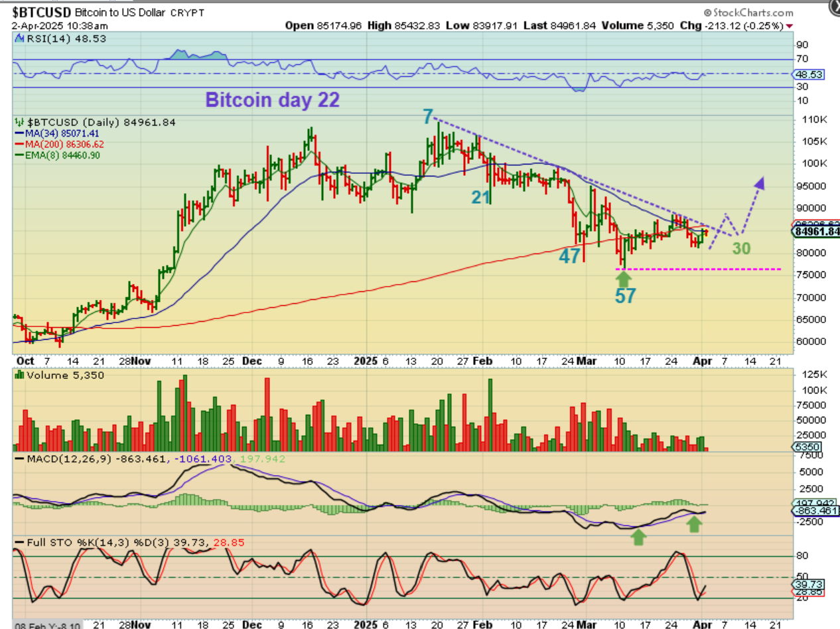
Task: Click the 48.53 RSI value tag on right axis
Action: pyautogui.click(x=809, y=74)
